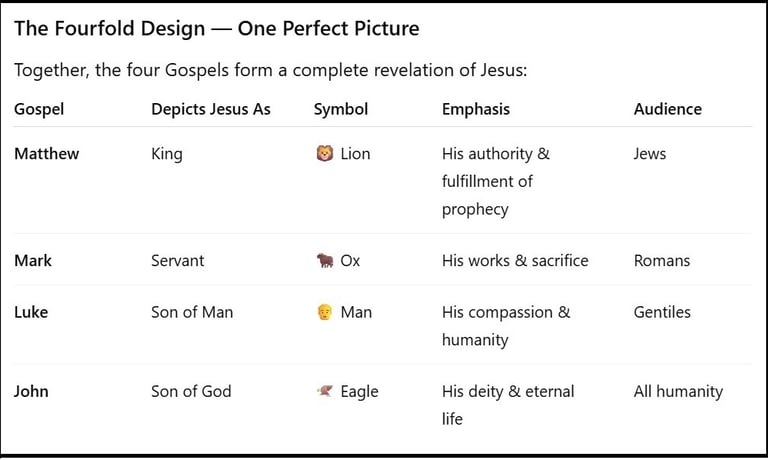This screenshot has width=768, height=460.
Task: Click the Audience column header
Action: [x=668, y=109]
